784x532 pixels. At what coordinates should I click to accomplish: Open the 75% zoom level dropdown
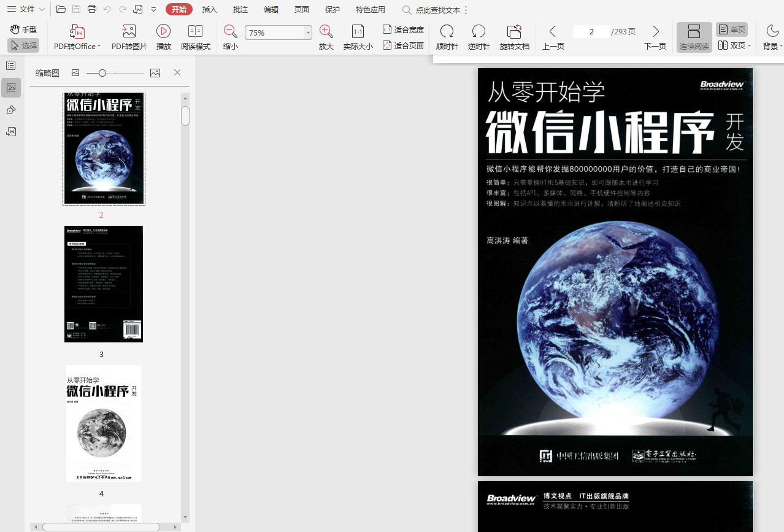(x=308, y=33)
